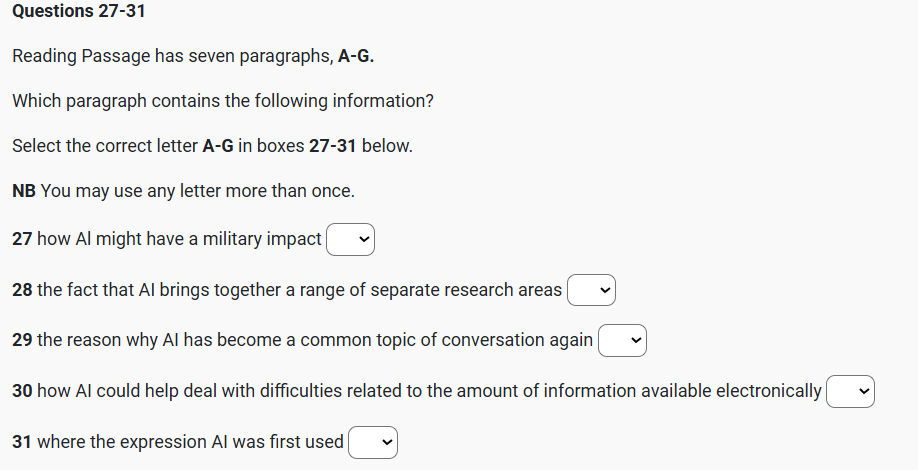Viewport: 918px width, 470px height.
Task: Open the answer dropdown for question 27
Action: pyautogui.click(x=350, y=239)
